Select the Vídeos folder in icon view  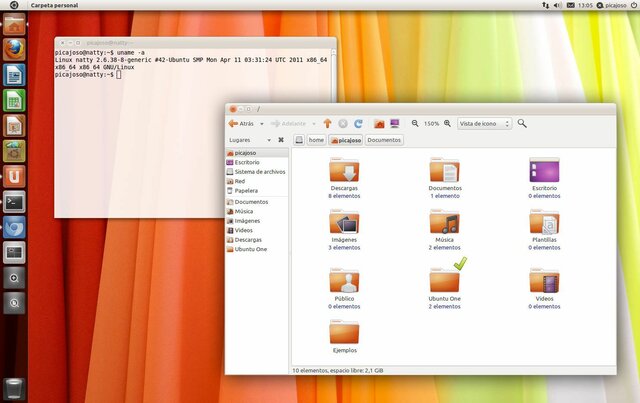tap(544, 281)
